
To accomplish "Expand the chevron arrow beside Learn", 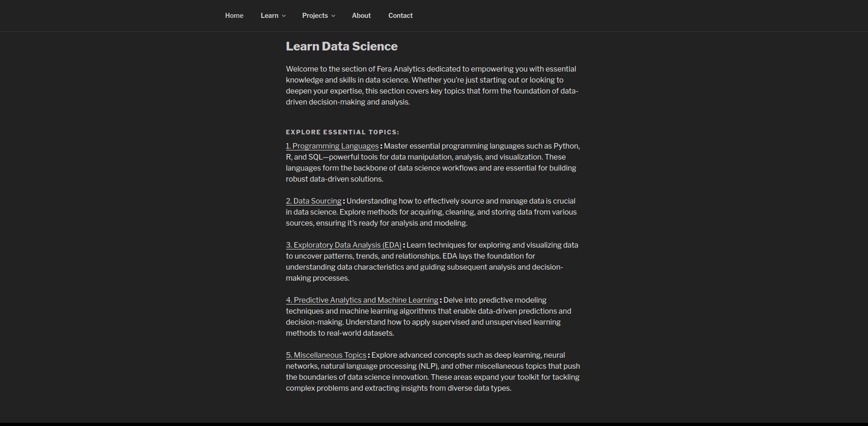I will click(x=284, y=16).
